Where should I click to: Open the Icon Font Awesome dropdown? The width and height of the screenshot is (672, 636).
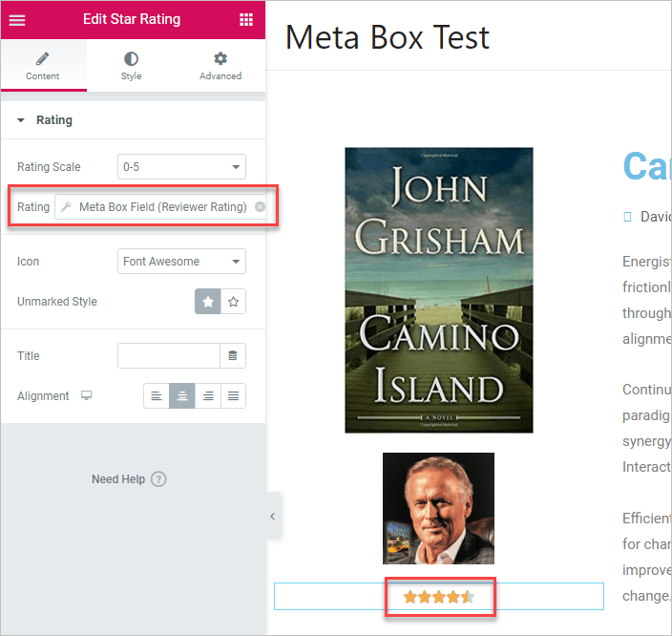click(x=181, y=262)
